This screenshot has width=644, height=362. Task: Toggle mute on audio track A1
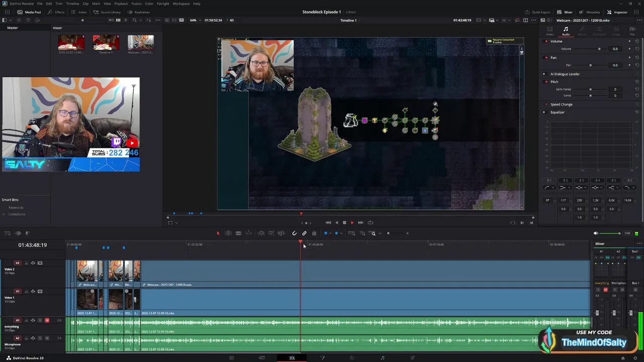point(47,320)
